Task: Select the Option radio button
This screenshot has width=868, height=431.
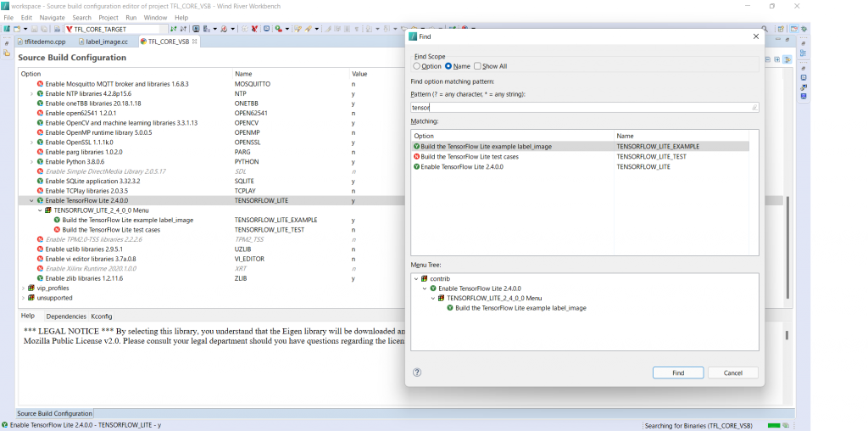Action: 417,66
